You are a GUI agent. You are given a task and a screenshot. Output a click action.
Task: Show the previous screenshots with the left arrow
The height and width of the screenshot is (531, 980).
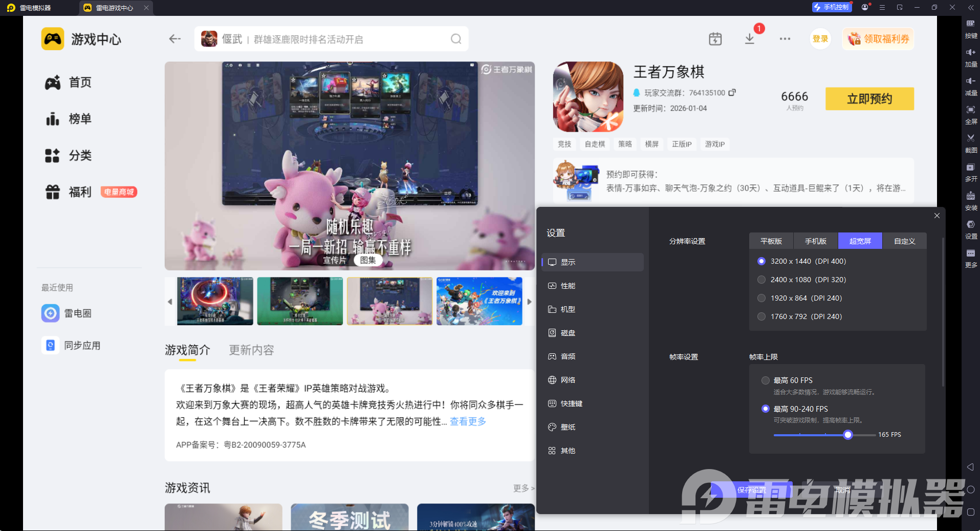click(x=170, y=302)
